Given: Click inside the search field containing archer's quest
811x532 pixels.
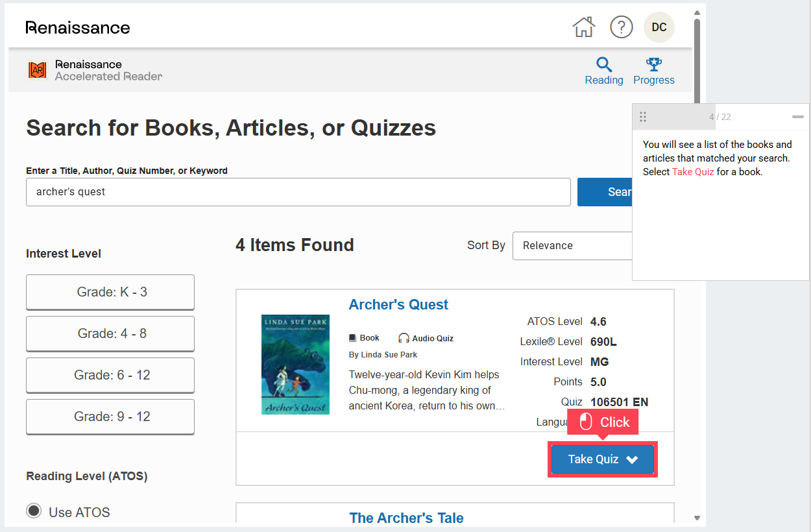Looking at the screenshot, I should point(298,192).
